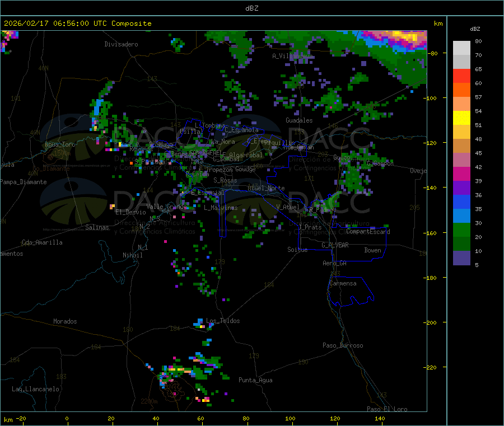504x426 pixels.
Task: Select the 80 dBZ light gray swatch
Action: tap(461, 48)
